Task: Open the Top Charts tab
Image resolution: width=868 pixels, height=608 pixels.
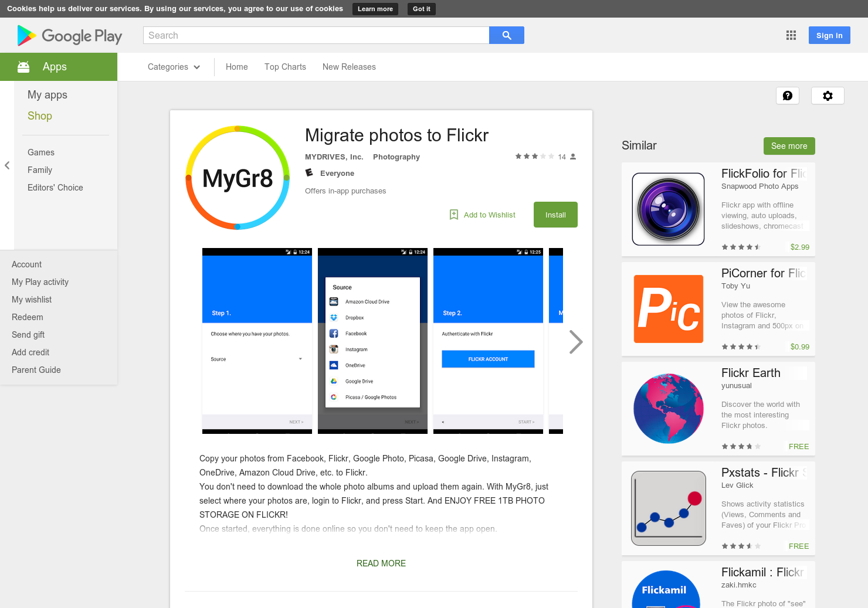Action: click(285, 67)
